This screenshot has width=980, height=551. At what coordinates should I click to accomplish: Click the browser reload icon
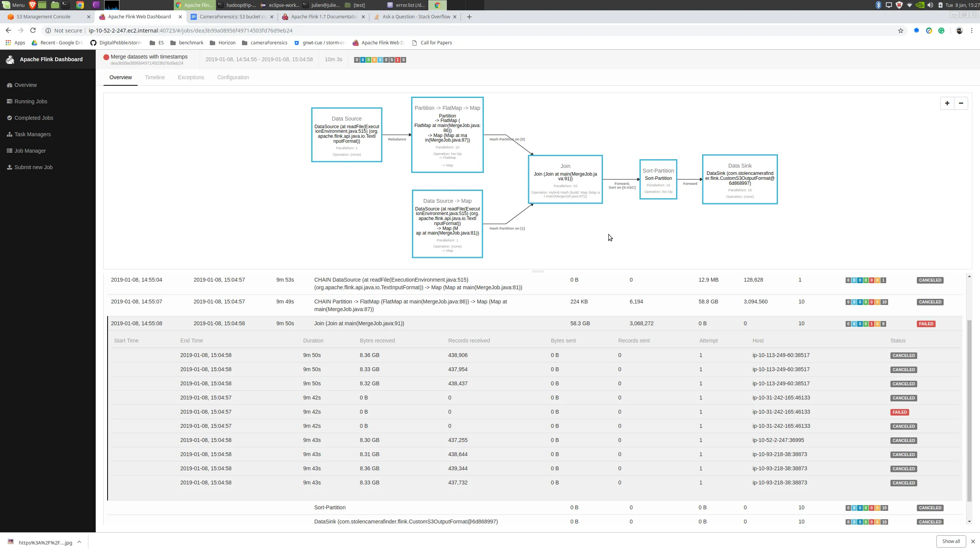coord(33,31)
